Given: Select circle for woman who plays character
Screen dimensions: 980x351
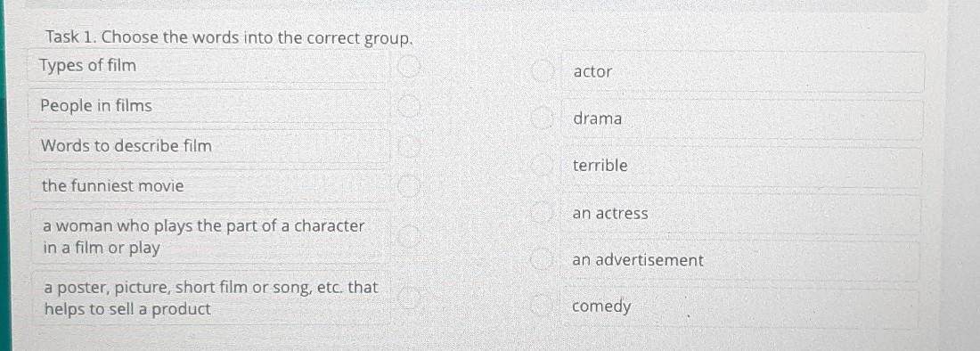Looking at the screenshot, I should [408, 236].
